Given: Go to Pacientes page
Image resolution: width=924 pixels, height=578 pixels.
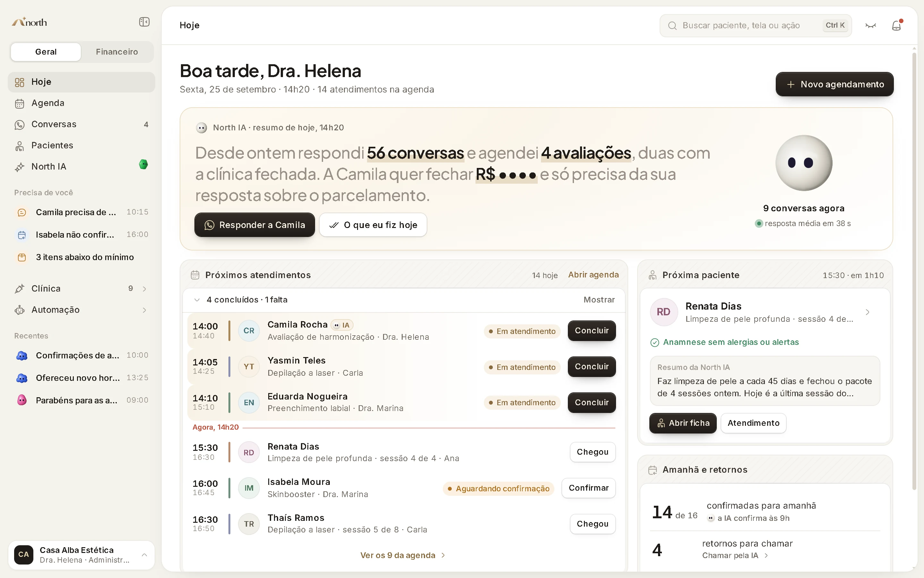Looking at the screenshot, I should point(81,145).
